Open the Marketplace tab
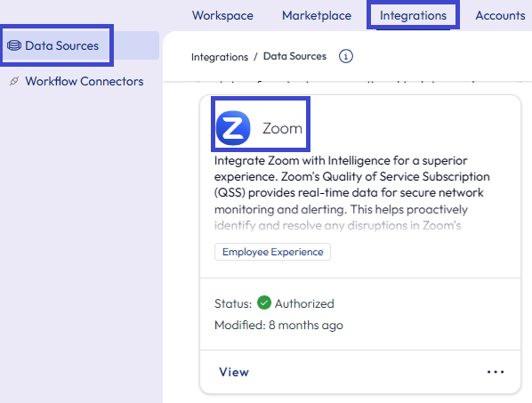This screenshot has height=403, width=532. (x=317, y=16)
